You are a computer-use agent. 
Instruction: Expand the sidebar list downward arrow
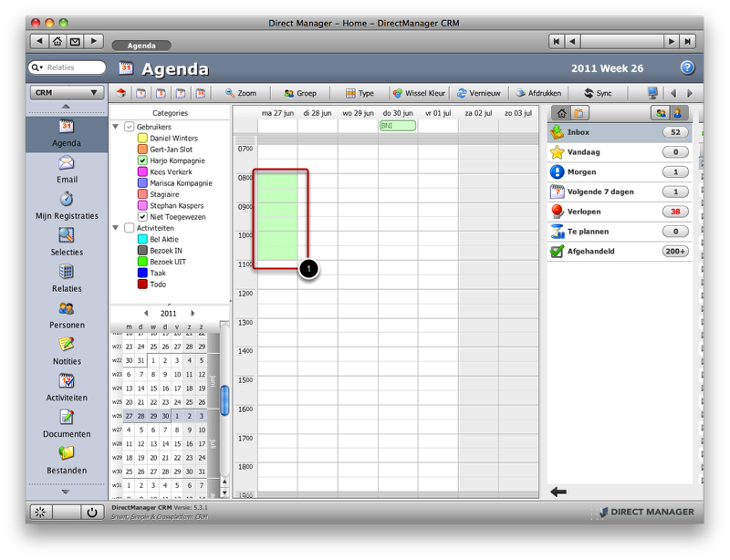click(x=66, y=492)
